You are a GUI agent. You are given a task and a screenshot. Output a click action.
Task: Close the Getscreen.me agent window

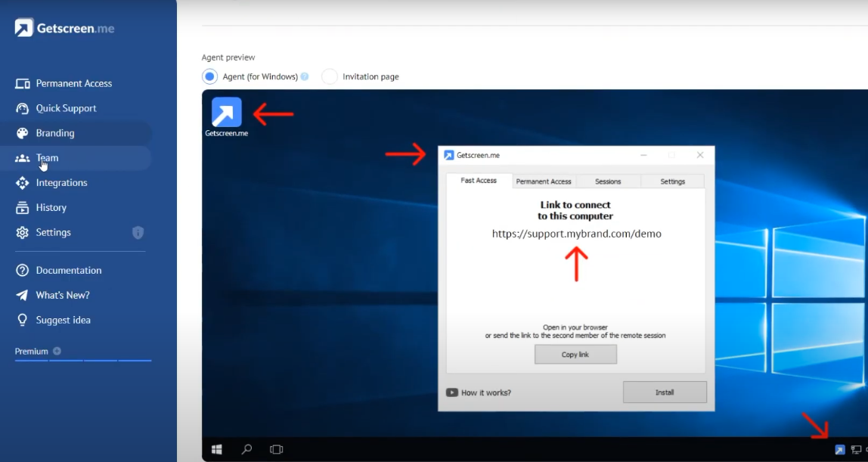tap(700, 156)
